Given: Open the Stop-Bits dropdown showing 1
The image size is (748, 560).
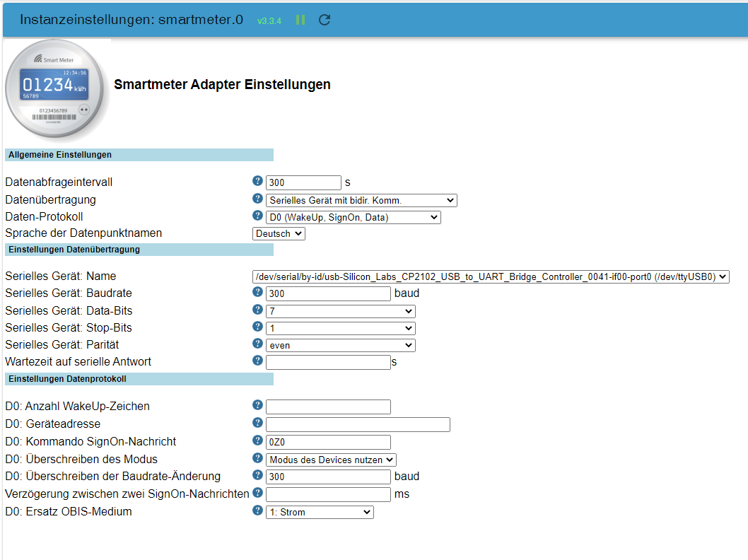Looking at the screenshot, I should [x=341, y=328].
